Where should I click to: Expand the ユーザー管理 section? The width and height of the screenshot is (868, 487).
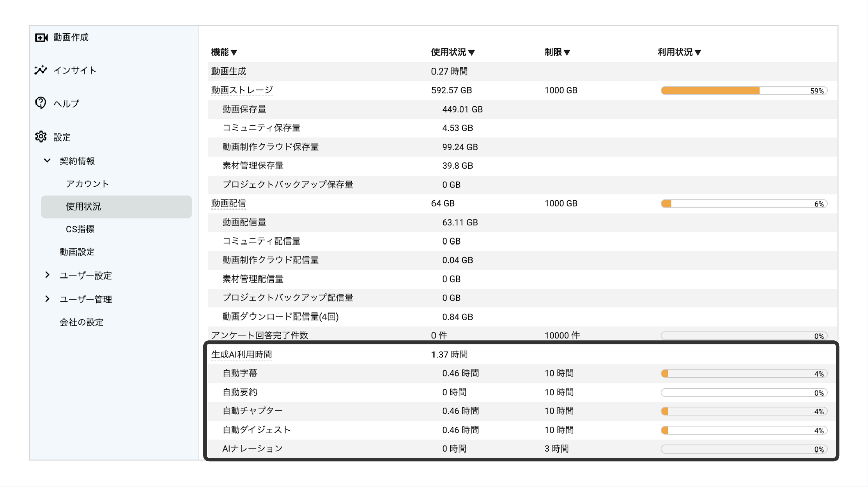pos(47,299)
